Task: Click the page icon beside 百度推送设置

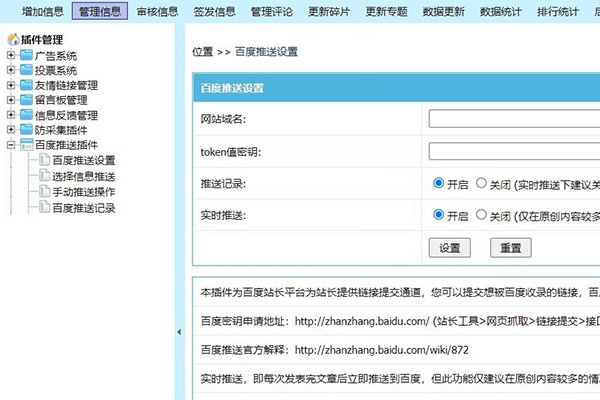Action: [44, 161]
